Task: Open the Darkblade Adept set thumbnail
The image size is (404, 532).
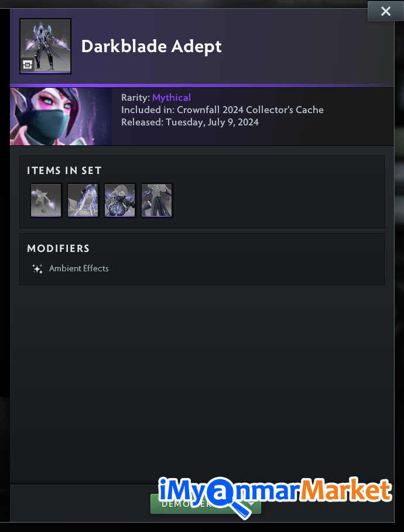Action: click(x=46, y=46)
